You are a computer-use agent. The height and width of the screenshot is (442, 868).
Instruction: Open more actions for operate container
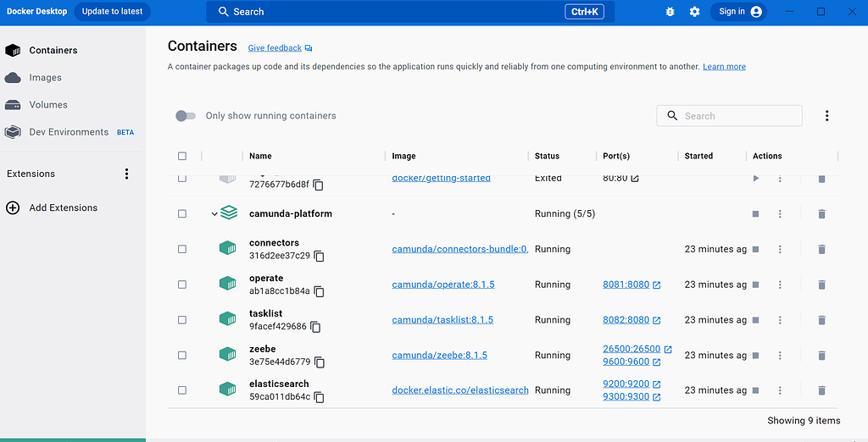(x=780, y=285)
